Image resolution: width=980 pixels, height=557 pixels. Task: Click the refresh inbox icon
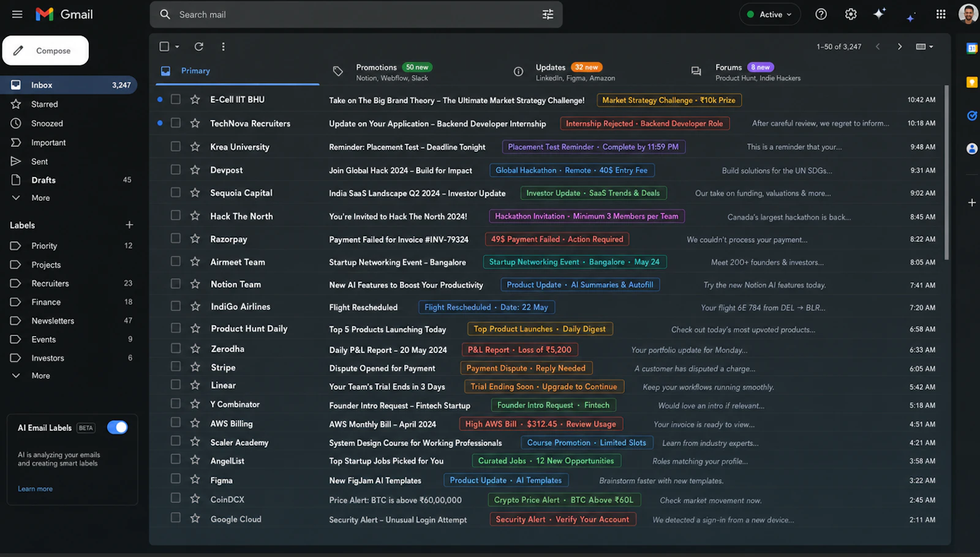pos(198,47)
